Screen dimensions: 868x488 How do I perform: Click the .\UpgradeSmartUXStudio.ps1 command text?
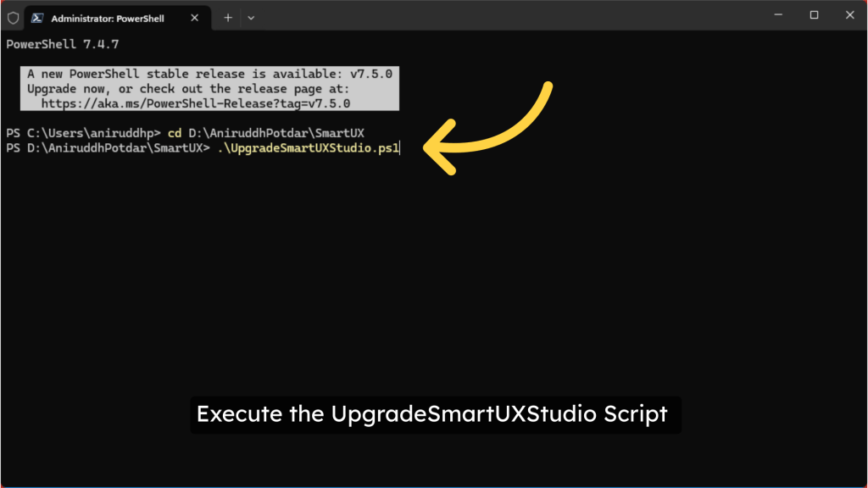tap(309, 148)
